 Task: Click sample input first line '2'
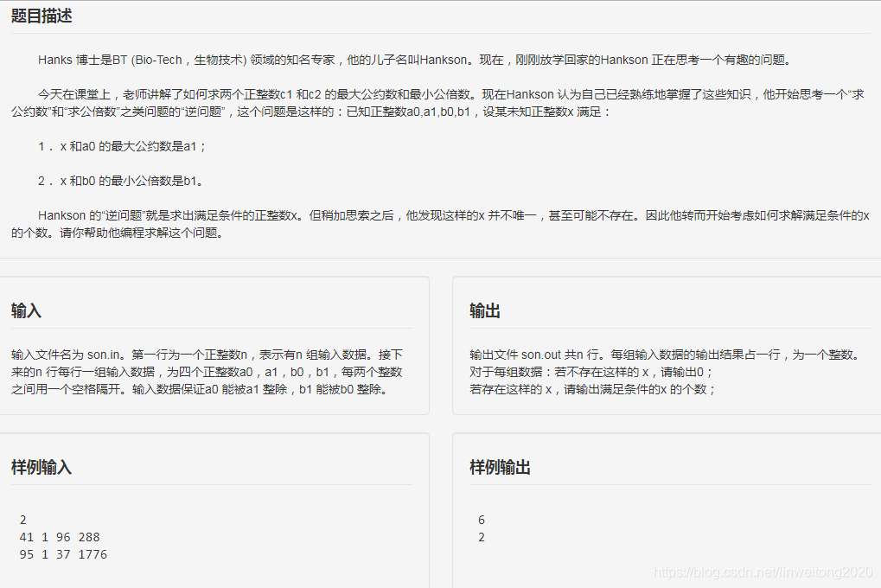[x=23, y=520]
